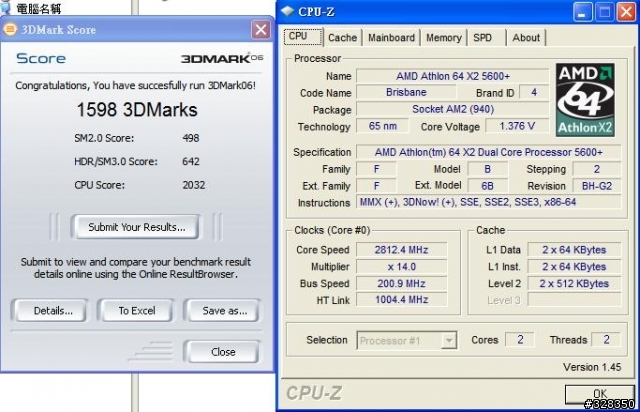Click the 3DMark Score window title icon
Screen dimensions: 640x412
pos(10,29)
